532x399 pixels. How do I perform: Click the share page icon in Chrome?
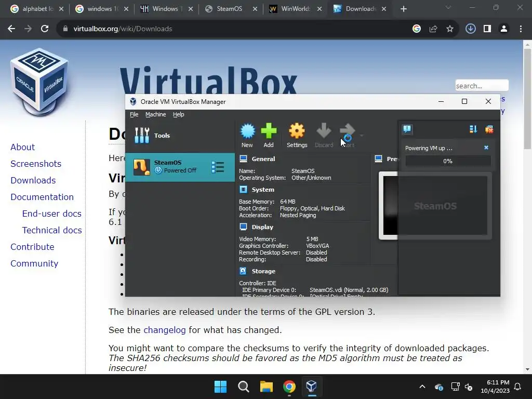coord(433,29)
